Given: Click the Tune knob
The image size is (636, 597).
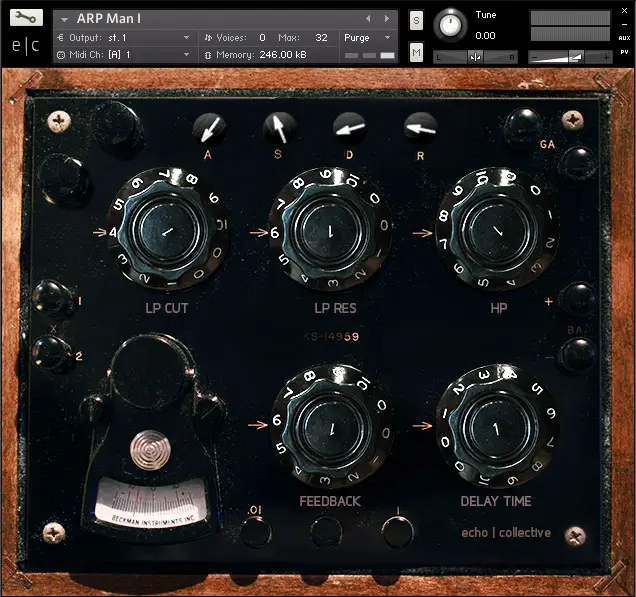Looking at the screenshot, I should [450, 25].
